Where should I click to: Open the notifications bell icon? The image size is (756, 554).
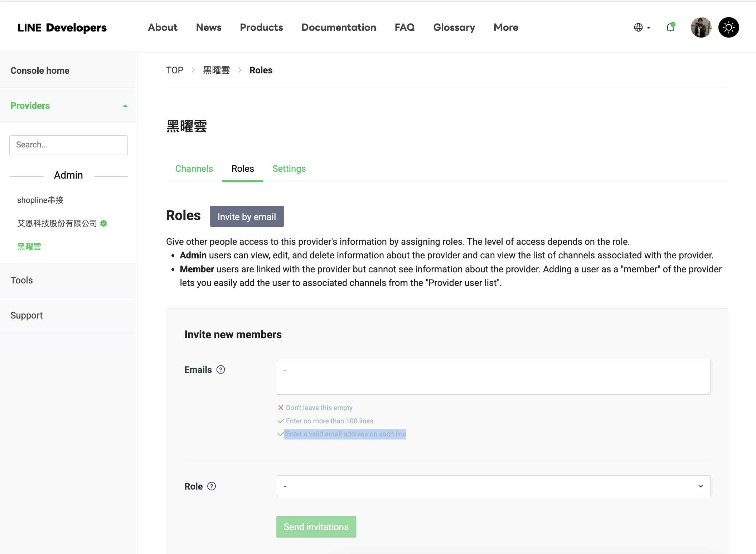[x=670, y=28]
